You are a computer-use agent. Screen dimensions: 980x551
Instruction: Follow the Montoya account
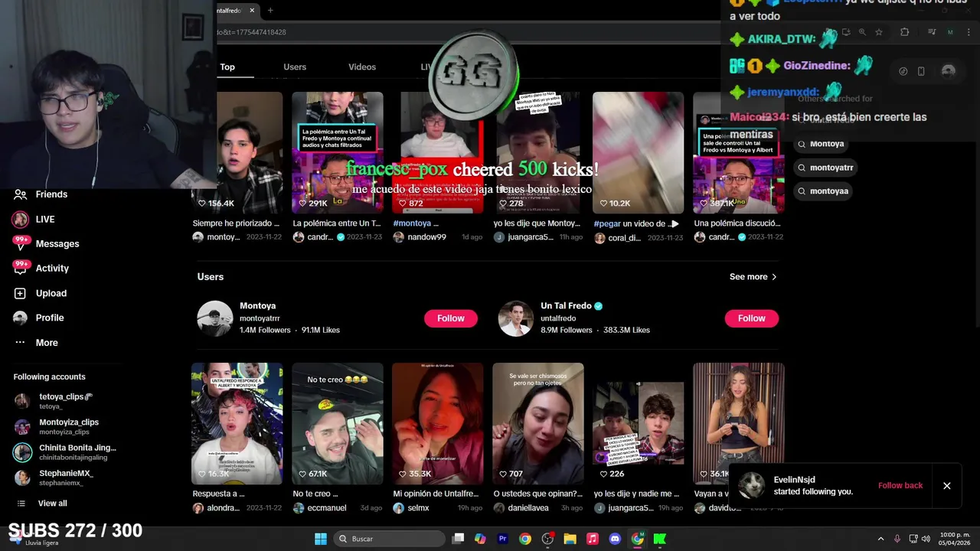tap(451, 318)
